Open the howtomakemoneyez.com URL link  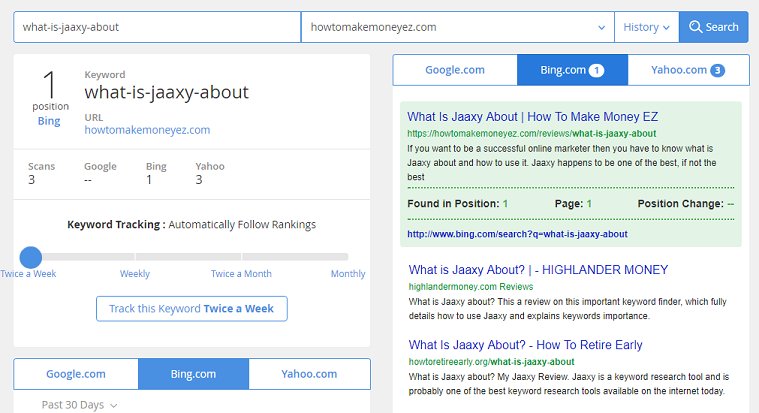tap(147, 130)
